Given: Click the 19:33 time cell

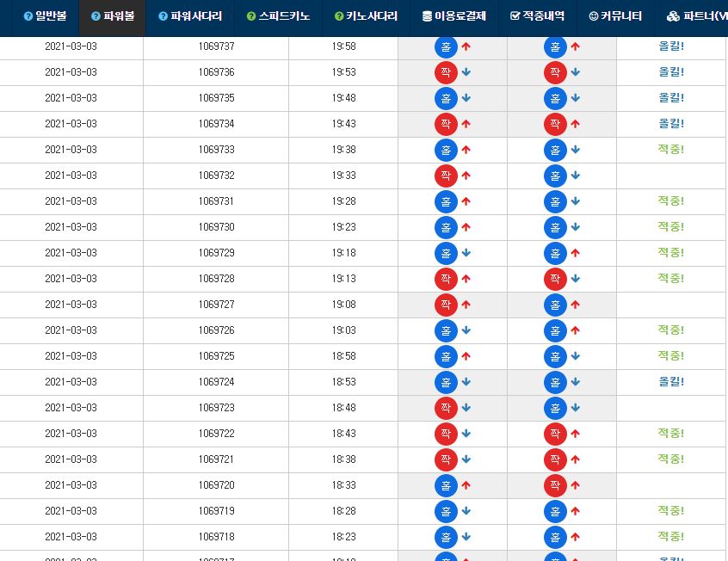Looking at the screenshot, I should coord(343,176).
